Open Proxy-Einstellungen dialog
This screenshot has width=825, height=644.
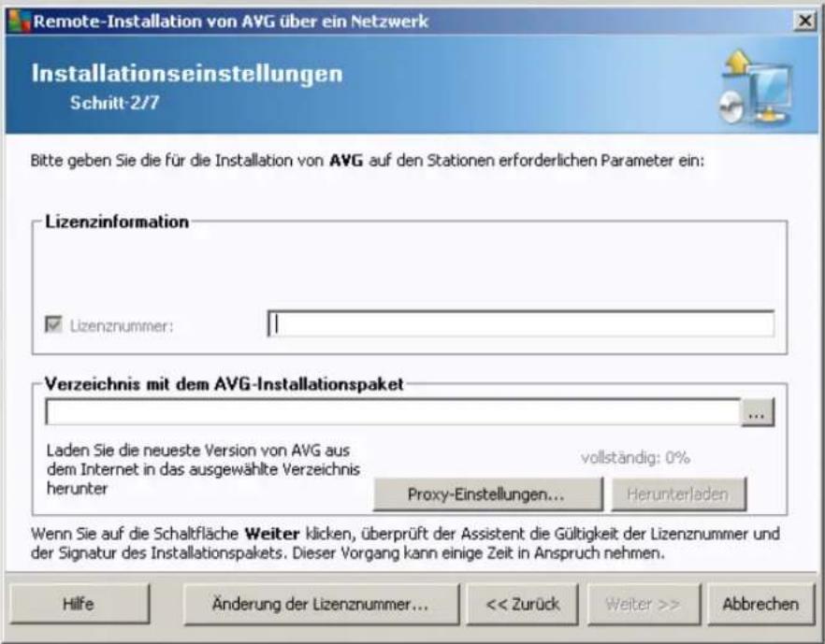487,494
